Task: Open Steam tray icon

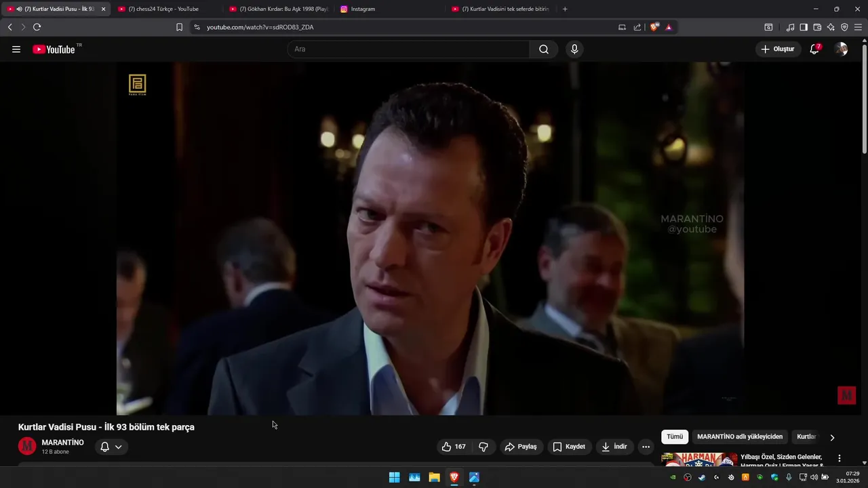Action: pyautogui.click(x=702, y=477)
